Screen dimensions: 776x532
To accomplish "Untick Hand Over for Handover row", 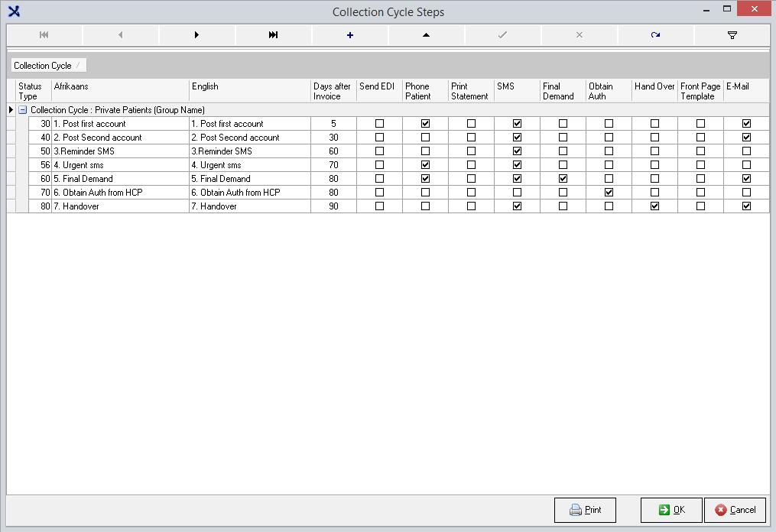I will (x=654, y=206).
